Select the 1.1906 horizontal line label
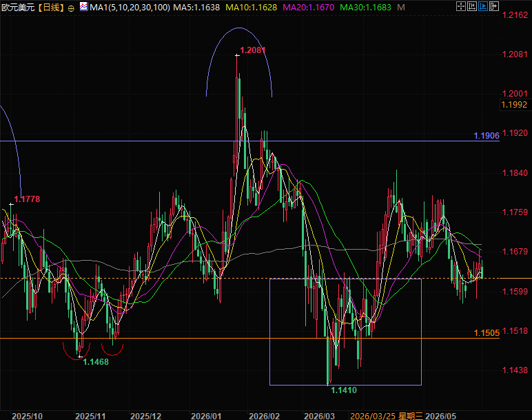532x420 pixels. (487, 136)
